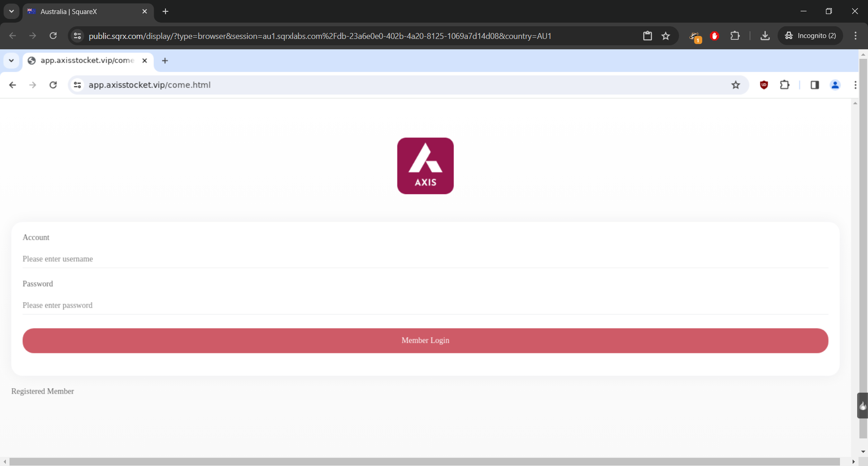Expand the outer tab search dropdown
Image resolution: width=868 pixels, height=466 pixels.
(11, 11)
